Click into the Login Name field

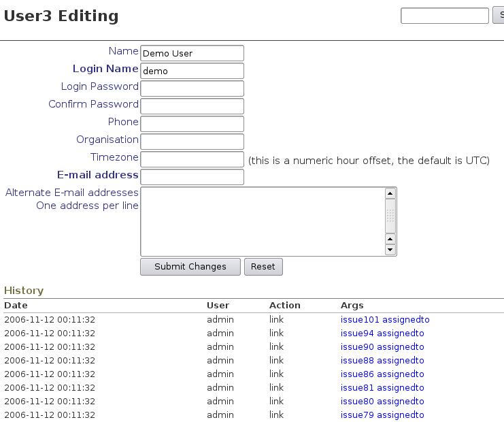pos(192,71)
